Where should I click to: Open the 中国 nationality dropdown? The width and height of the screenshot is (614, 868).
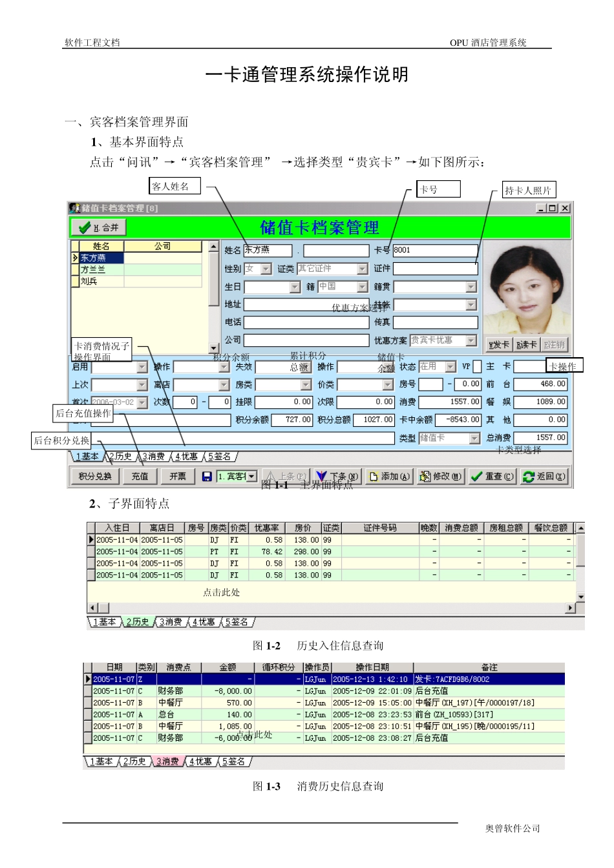click(363, 287)
